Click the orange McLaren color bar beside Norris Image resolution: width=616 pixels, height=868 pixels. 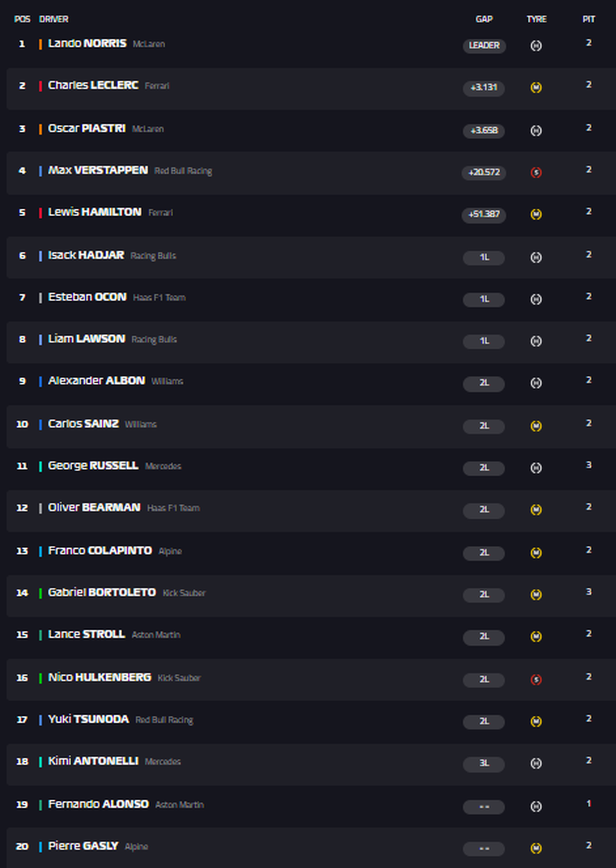[x=40, y=44]
